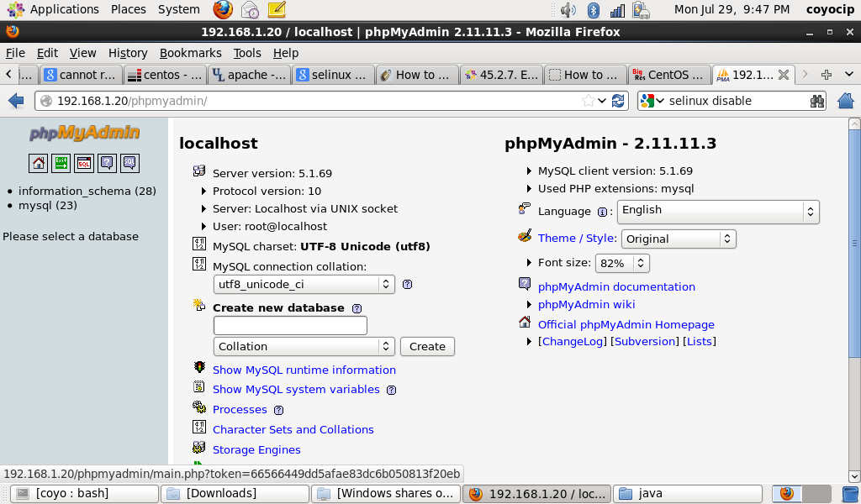Open the Theme / Style dropdown set to Original
The width and height of the screenshot is (861, 504).
click(679, 239)
